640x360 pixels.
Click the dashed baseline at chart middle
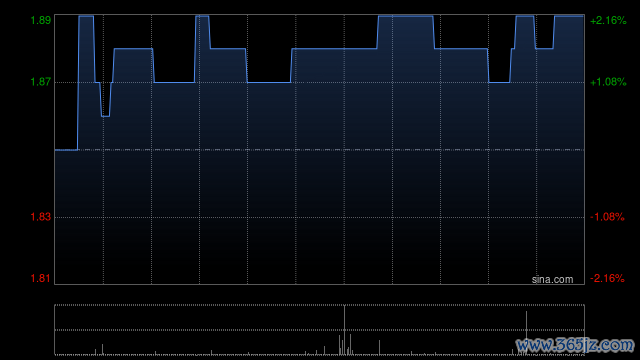[x=320, y=150]
